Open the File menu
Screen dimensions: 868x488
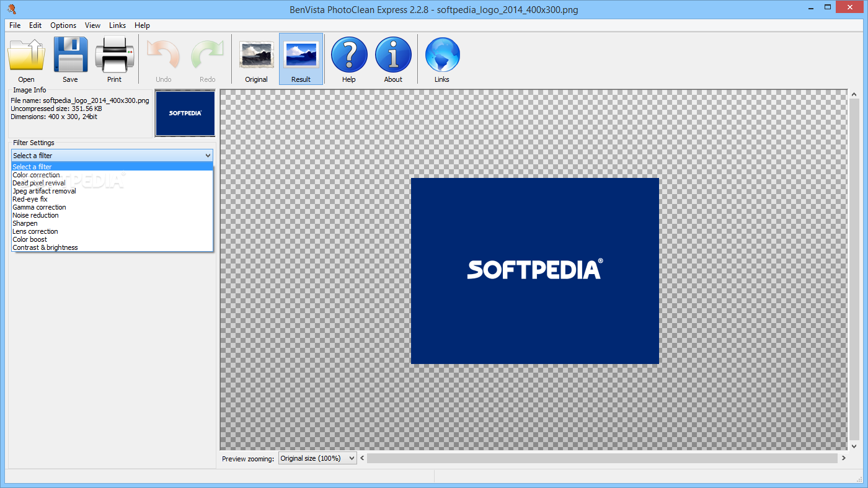tap(15, 25)
